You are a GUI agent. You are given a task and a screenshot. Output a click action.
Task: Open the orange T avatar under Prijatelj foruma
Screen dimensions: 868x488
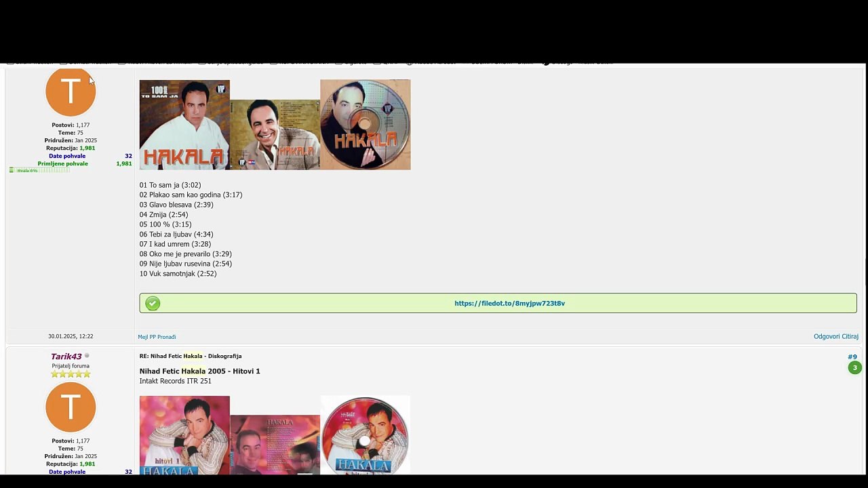click(71, 407)
